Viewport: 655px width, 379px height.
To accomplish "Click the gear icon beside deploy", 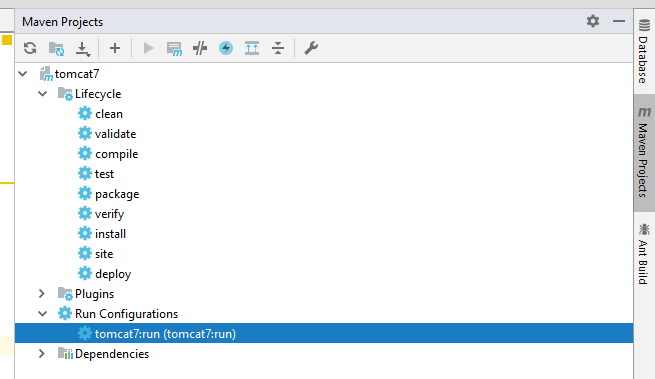I will click(x=85, y=273).
